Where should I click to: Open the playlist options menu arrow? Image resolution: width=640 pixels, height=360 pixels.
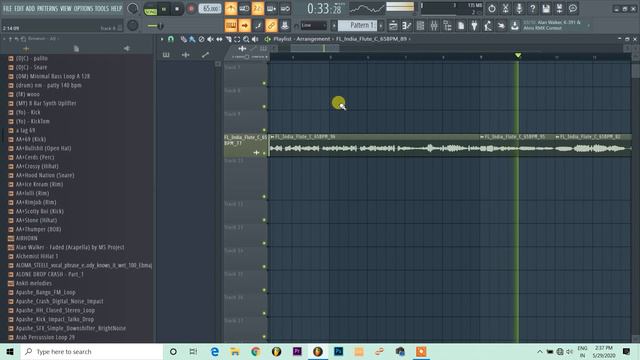pyautogui.click(x=162, y=39)
